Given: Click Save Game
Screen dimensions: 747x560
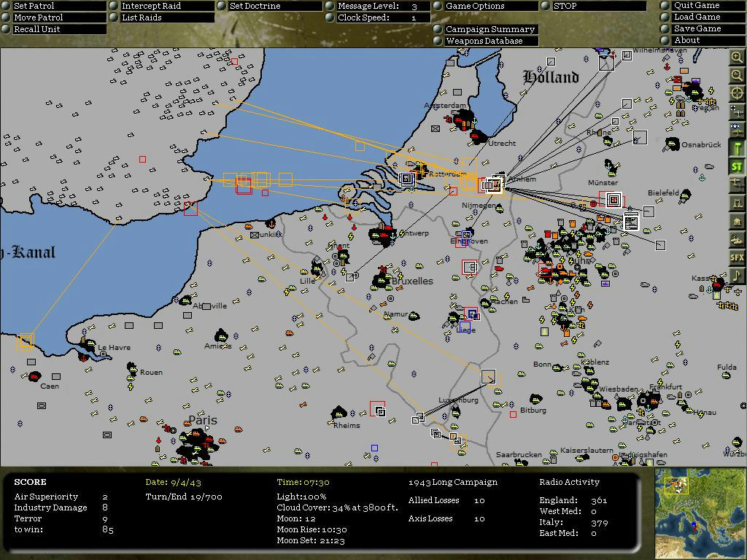Looking at the screenshot, I should (x=703, y=28).
